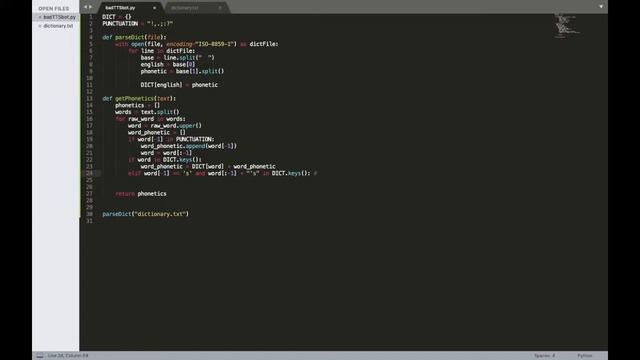Select badTTSbot.py in the Open Files list
The image size is (640, 360).
[60, 17]
